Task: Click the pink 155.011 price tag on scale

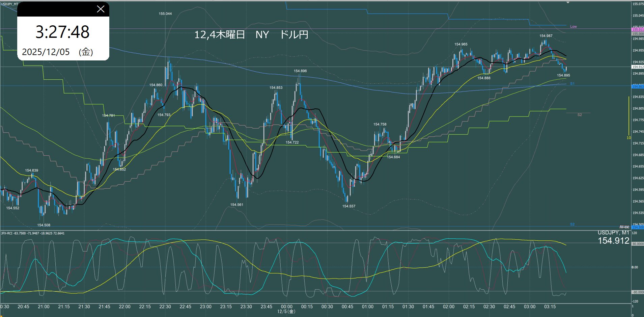Action: coord(637,30)
